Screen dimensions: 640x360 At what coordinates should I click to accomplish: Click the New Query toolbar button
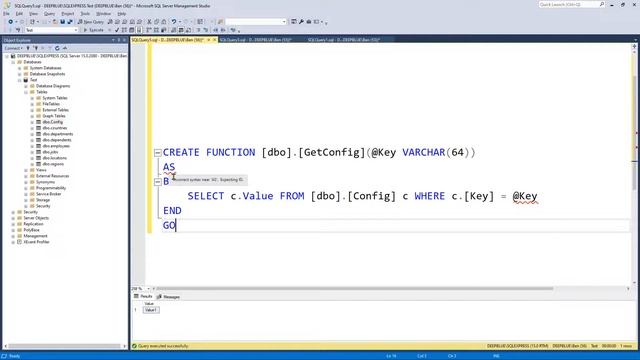pyautogui.click(x=91, y=22)
